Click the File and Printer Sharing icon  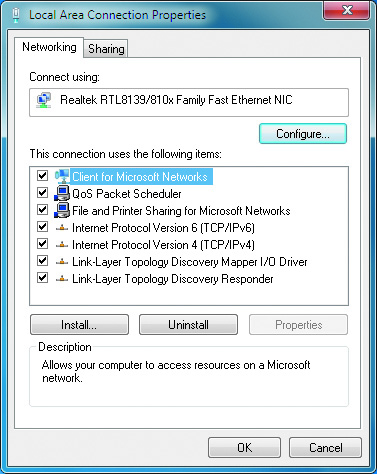(62, 210)
